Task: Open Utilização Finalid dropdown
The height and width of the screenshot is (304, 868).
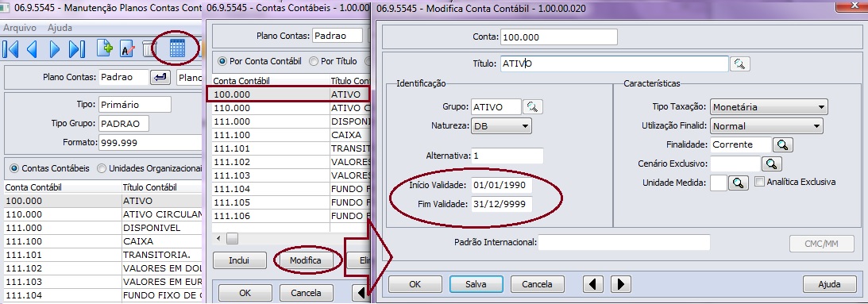Action: pyautogui.click(x=766, y=125)
